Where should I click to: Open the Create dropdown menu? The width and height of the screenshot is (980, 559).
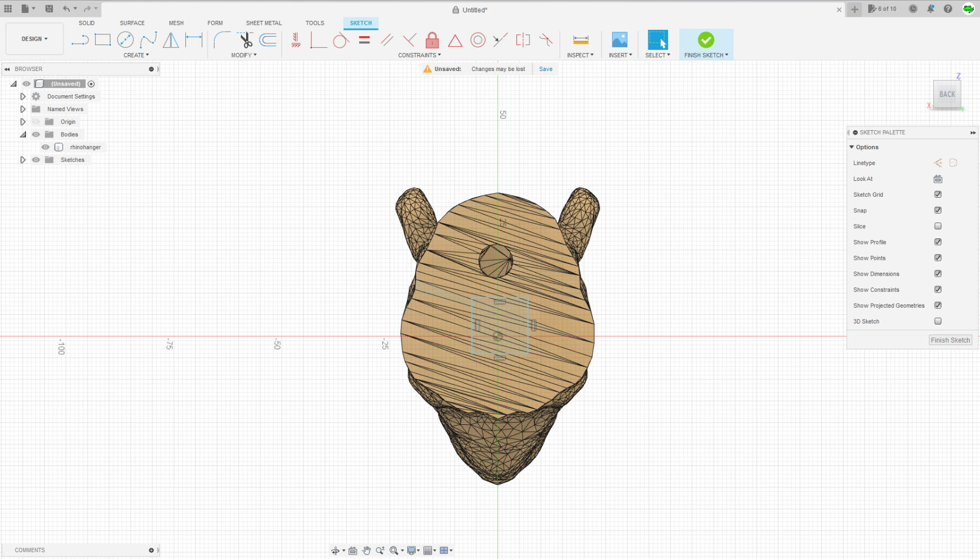coord(136,55)
